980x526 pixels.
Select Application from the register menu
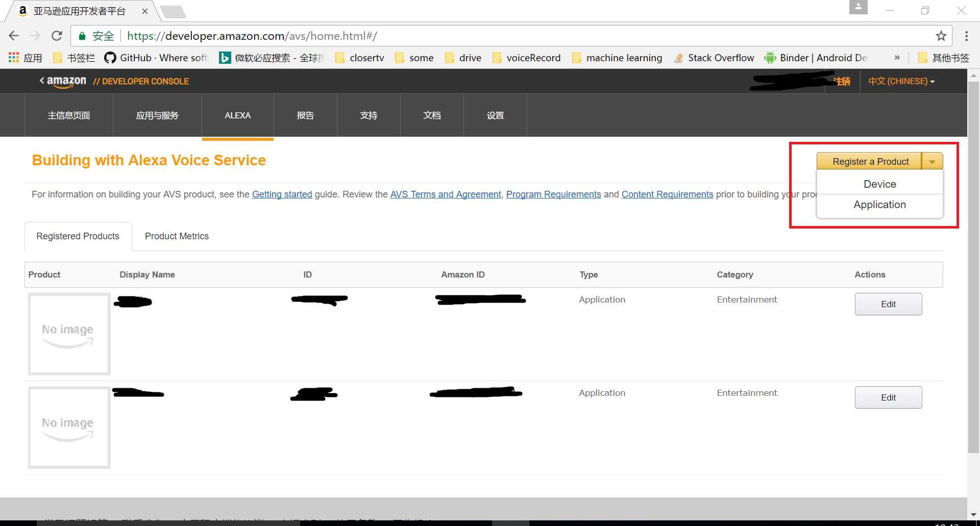click(x=879, y=205)
